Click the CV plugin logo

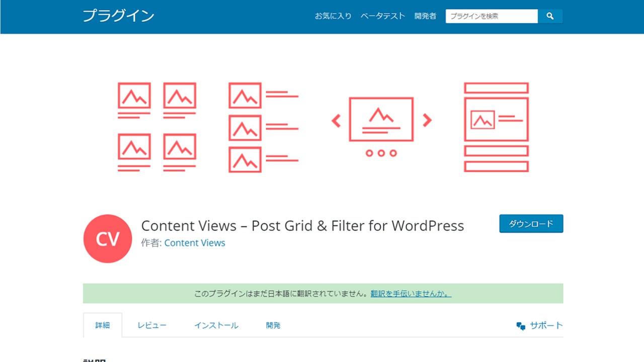click(108, 239)
